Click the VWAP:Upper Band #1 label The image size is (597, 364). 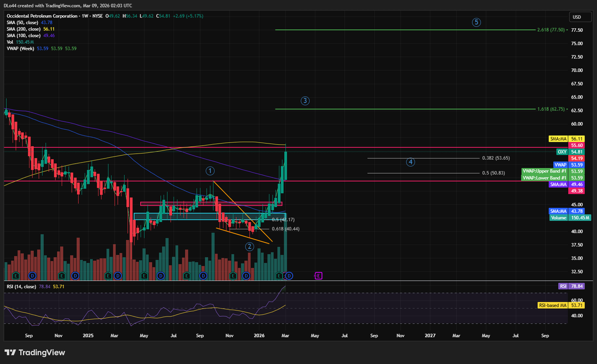(x=553, y=171)
